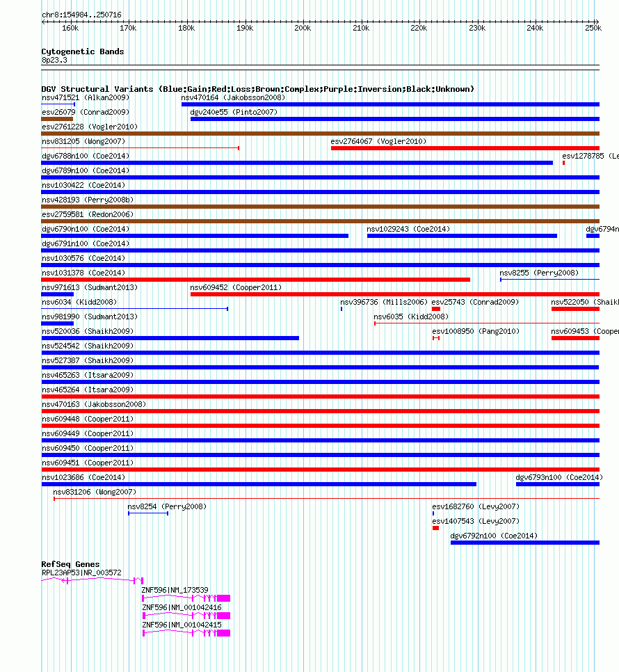Select the esv1682760 (Levy2007) variant label
The image size is (619, 672).
tap(476, 506)
